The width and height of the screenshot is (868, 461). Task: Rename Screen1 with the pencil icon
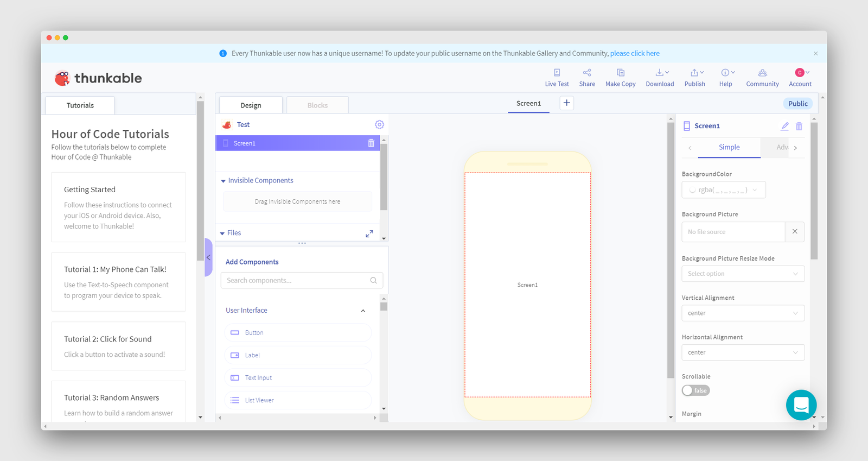(784, 126)
